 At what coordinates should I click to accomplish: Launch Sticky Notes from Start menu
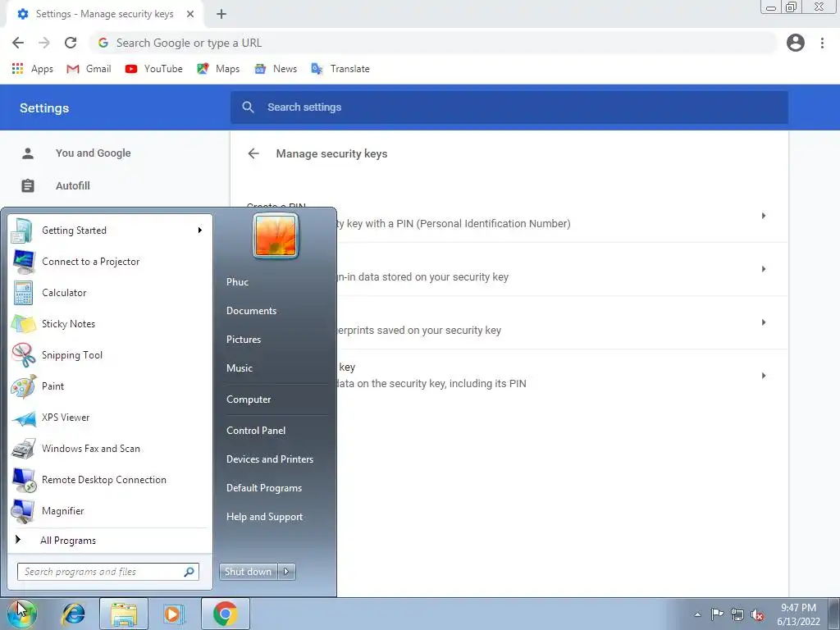tap(109, 323)
